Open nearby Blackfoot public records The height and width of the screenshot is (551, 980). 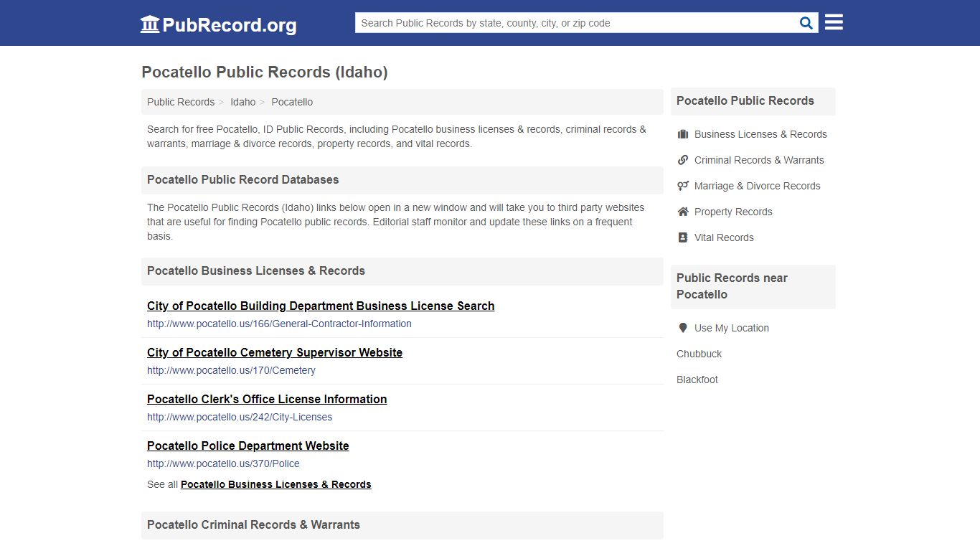pos(697,380)
